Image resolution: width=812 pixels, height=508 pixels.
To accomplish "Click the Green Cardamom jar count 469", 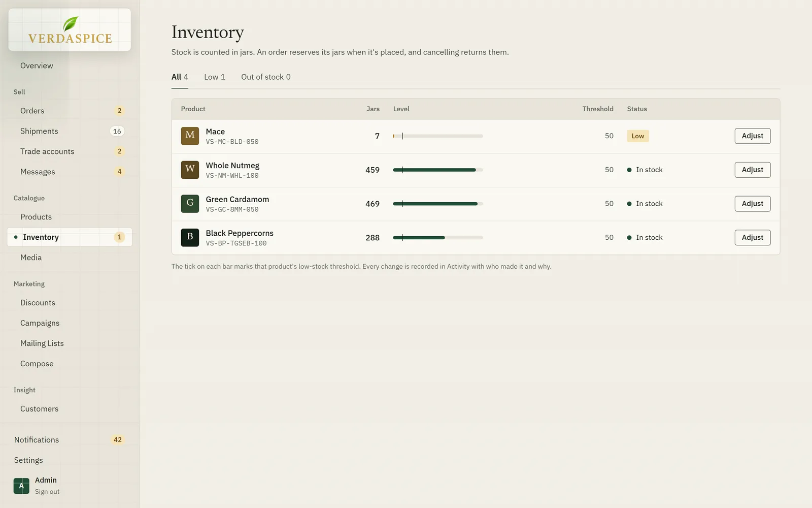I will [373, 204].
